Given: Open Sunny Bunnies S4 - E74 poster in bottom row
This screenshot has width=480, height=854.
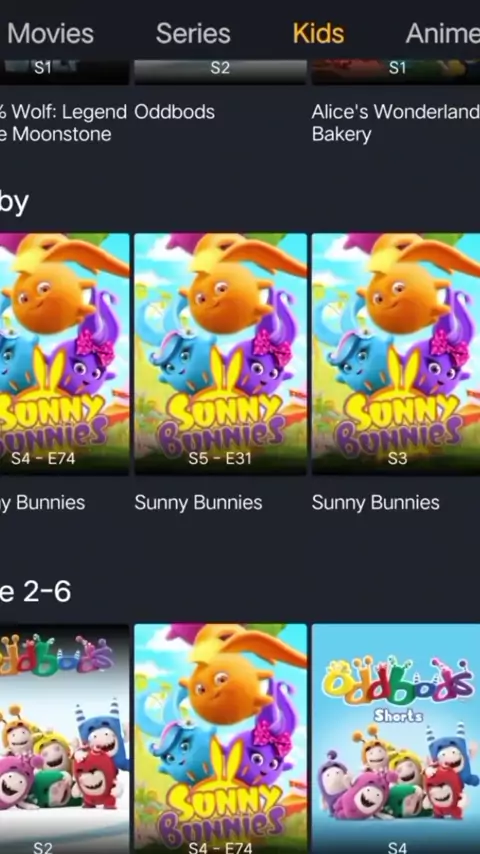Looking at the screenshot, I should click(221, 739).
